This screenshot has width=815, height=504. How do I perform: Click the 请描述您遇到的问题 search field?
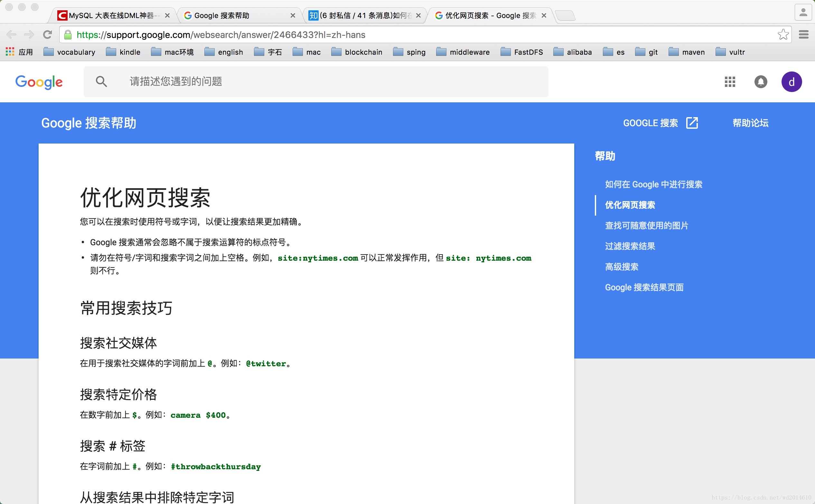(316, 82)
